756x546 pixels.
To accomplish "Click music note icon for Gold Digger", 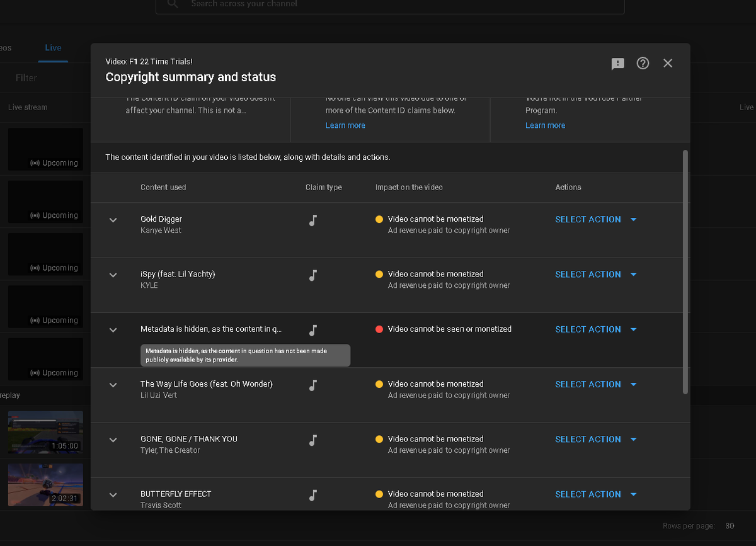I will [312, 220].
